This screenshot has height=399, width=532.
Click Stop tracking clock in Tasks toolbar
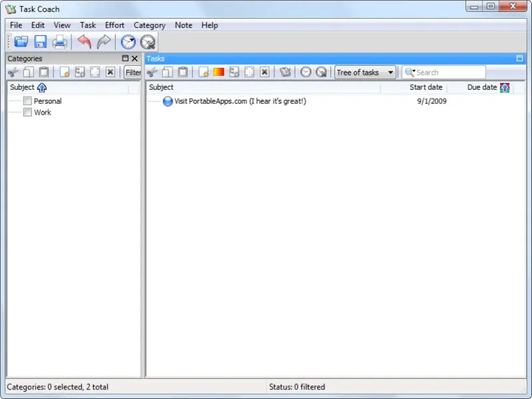(321, 72)
